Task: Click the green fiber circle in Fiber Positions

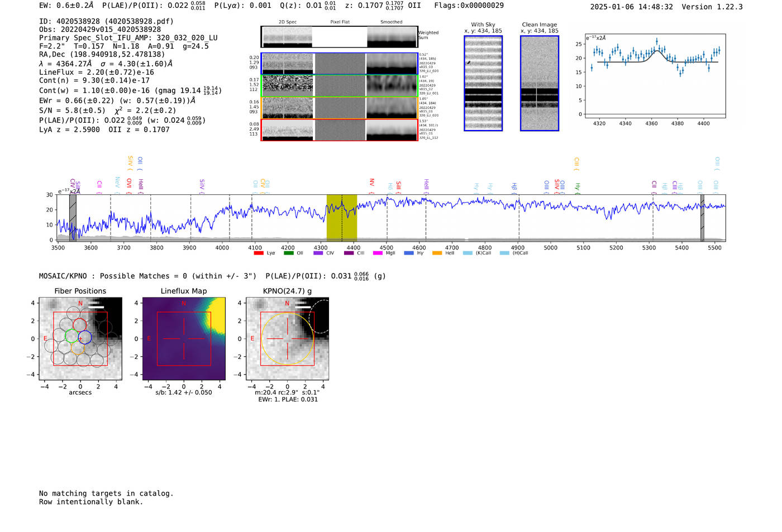Action: (71, 336)
